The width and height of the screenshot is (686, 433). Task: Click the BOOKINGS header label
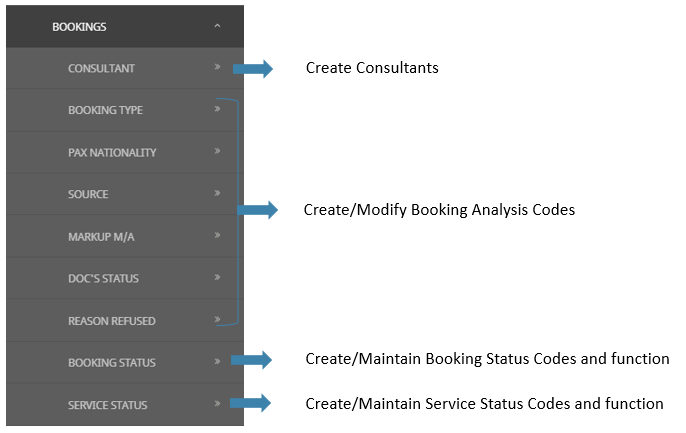(x=79, y=27)
